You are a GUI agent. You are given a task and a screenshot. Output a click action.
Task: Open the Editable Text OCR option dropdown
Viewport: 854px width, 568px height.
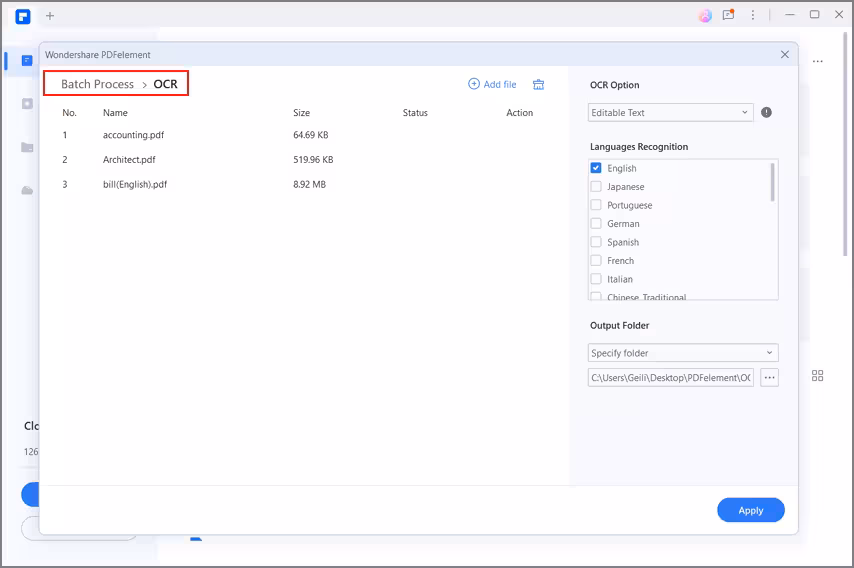coord(670,113)
